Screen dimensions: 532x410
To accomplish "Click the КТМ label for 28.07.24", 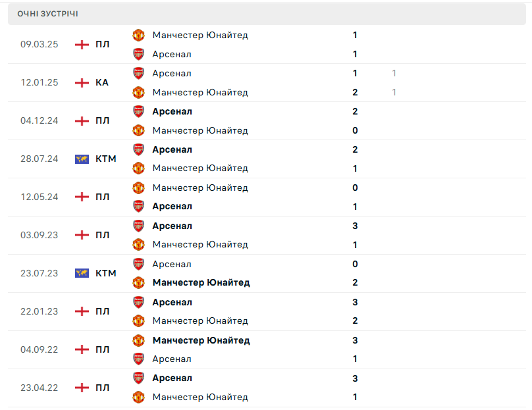I will tap(105, 159).
